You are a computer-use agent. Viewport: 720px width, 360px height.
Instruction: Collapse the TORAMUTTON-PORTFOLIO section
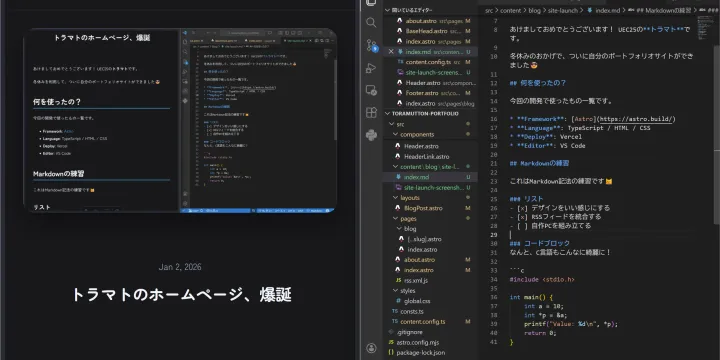(x=388, y=113)
